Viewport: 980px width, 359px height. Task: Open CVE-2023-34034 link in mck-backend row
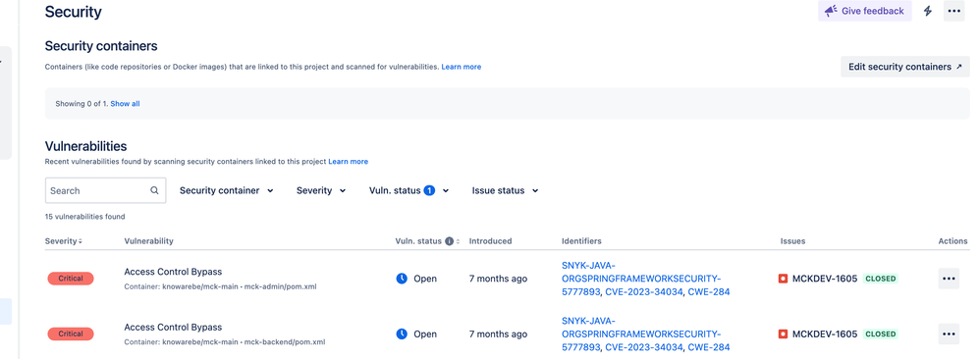tap(644, 347)
